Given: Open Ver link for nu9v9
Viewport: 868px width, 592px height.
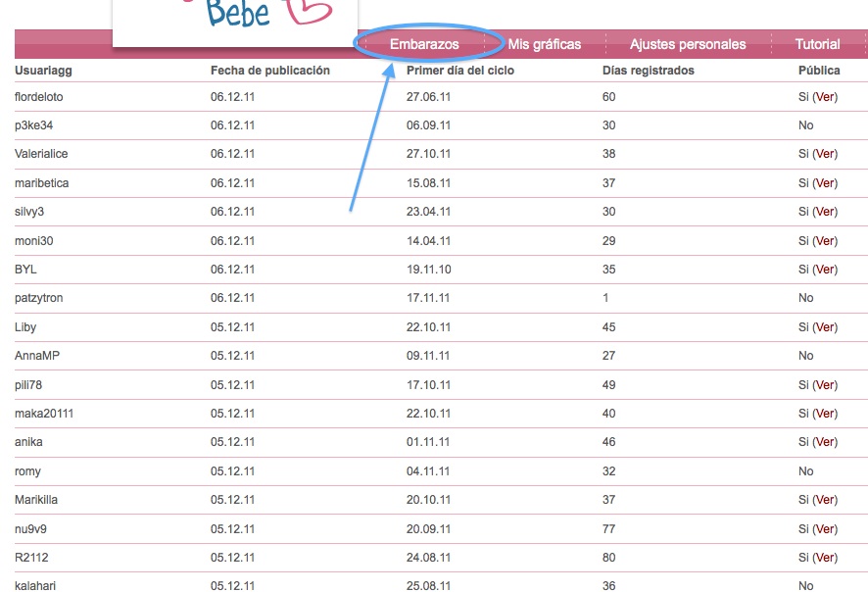Looking at the screenshot, I should point(825,529).
